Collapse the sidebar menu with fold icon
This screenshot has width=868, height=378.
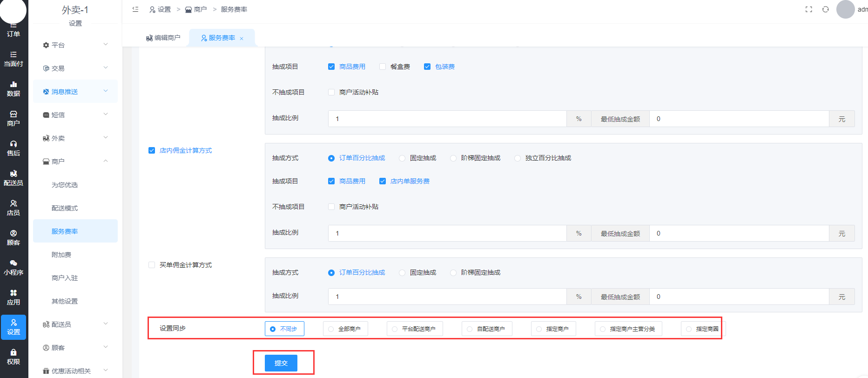click(x=135, y=9)
